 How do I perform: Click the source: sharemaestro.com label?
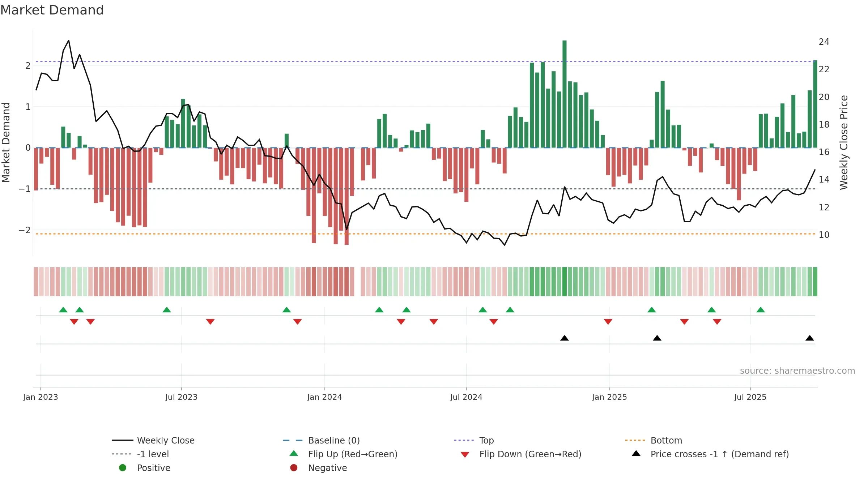coord(797,371)
